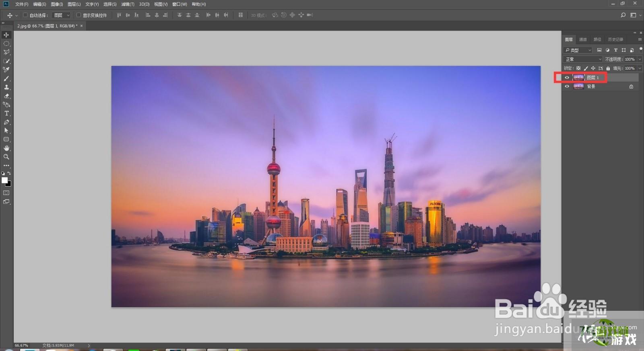Enable Quick Mask mode
The image size is (644, 351).
[6, 193]
